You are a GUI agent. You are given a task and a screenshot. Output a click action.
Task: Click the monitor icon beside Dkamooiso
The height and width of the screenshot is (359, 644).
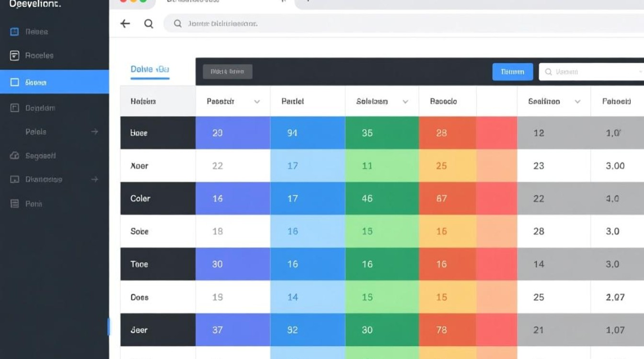point(14,179)
